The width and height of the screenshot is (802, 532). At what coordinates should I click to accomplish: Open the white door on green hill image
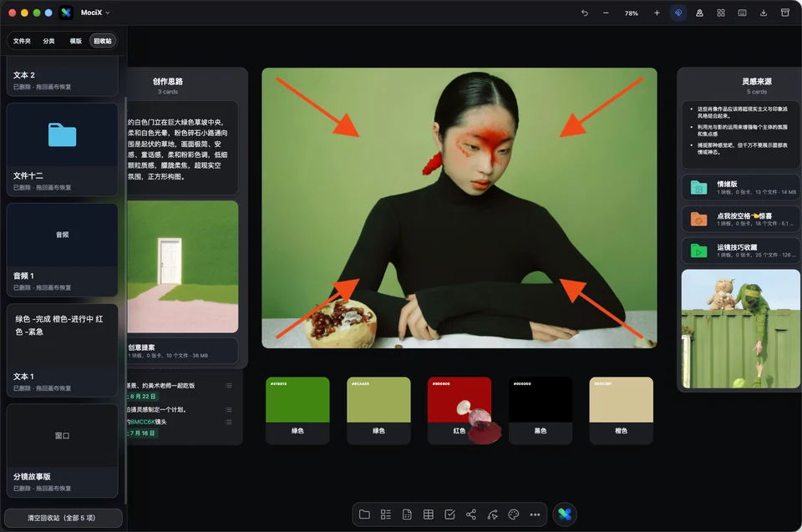point(183,266)
